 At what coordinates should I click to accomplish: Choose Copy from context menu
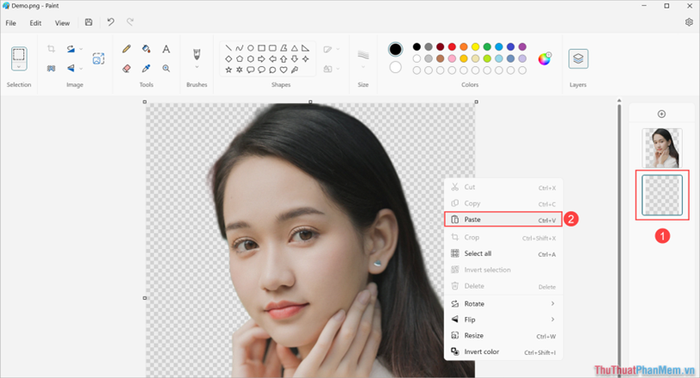click(503, 203)
